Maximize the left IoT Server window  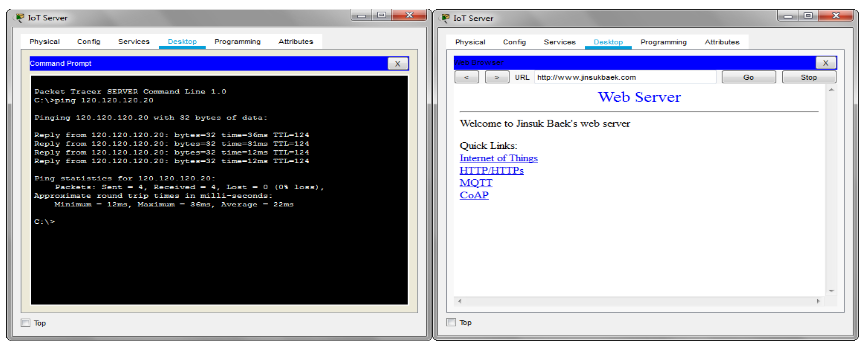pyautogui.click(x=381, y=15)
